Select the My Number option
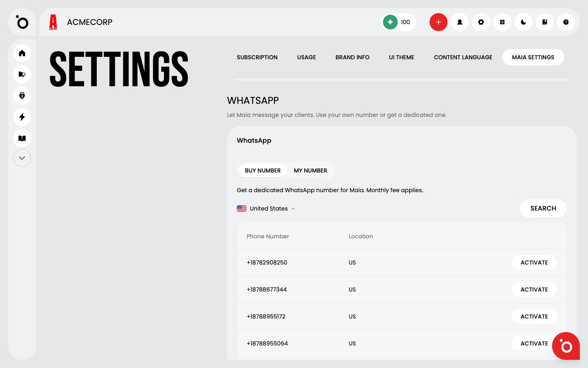 310,171
